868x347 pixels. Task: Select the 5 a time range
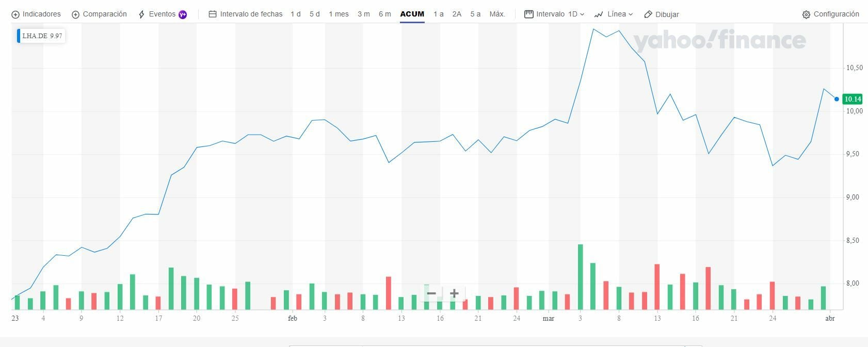(x=475, y=14)
